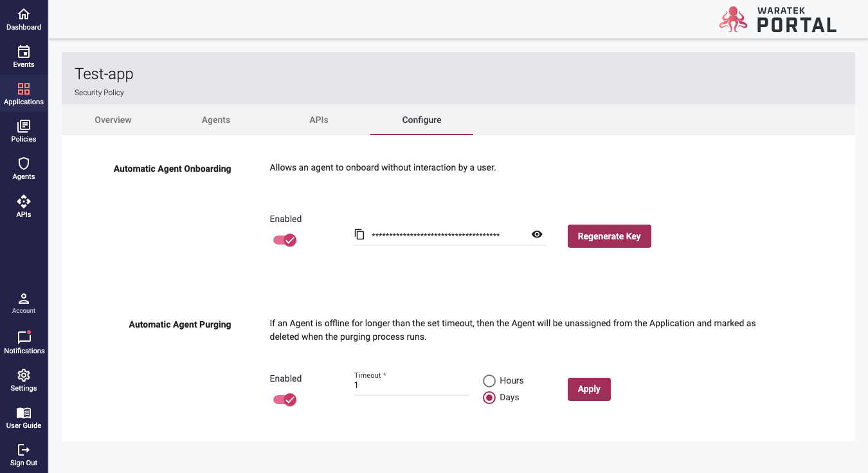Open the Account page
The width and height of the screenshot is (868, 473).
(x=24, y=303)
